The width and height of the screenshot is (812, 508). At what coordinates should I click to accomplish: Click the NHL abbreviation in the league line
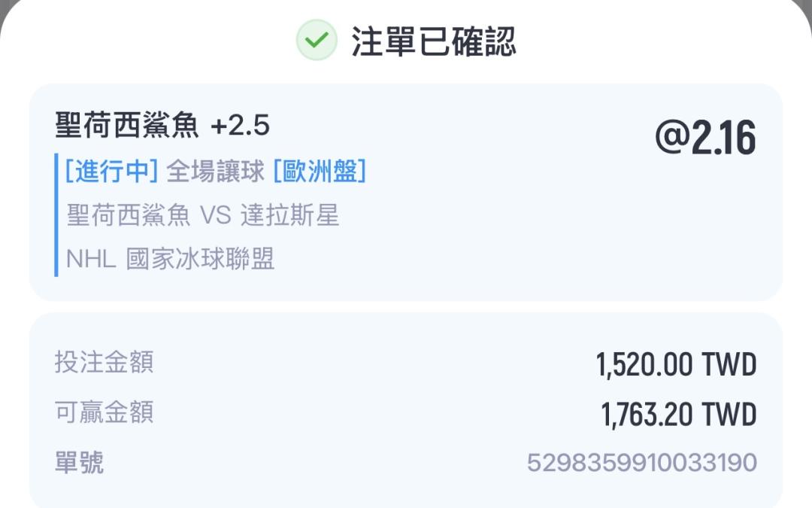(x=91, y=260)
